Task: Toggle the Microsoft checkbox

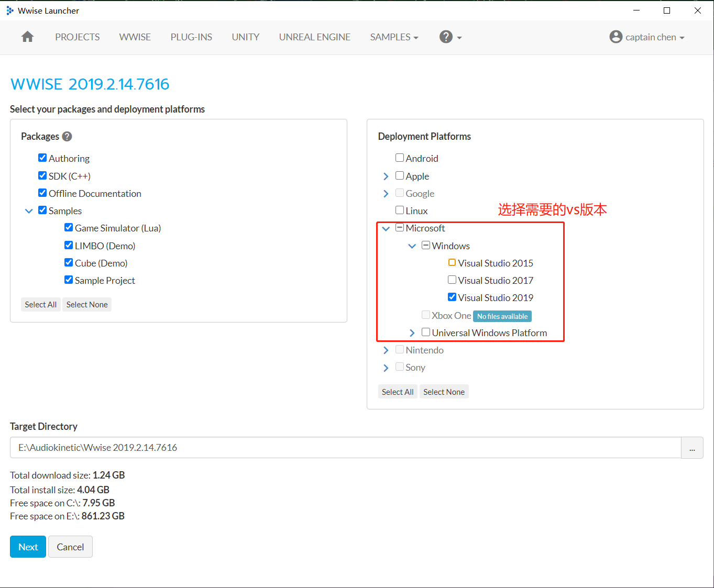Action: pos(400,227)
